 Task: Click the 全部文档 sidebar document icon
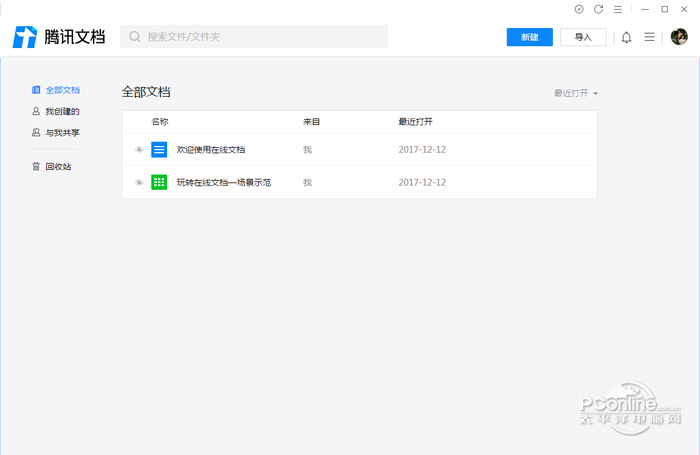pyautogui.click(x=36, y=90)
